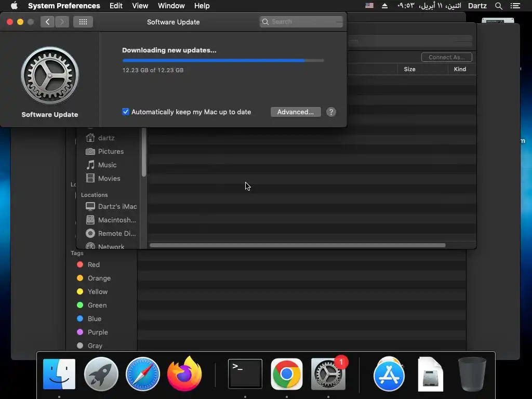Select Network in Finder sidebar
Image resolution: width=532 pixels, height=399 pixels.
pyautogui.click(x=111, y=246)
